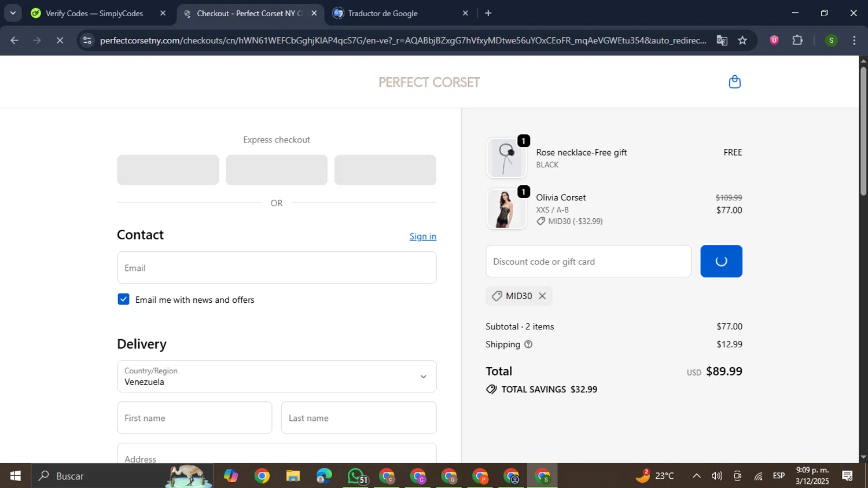
Task: Click the Sign in link
Action: click(x=423, y=236)
